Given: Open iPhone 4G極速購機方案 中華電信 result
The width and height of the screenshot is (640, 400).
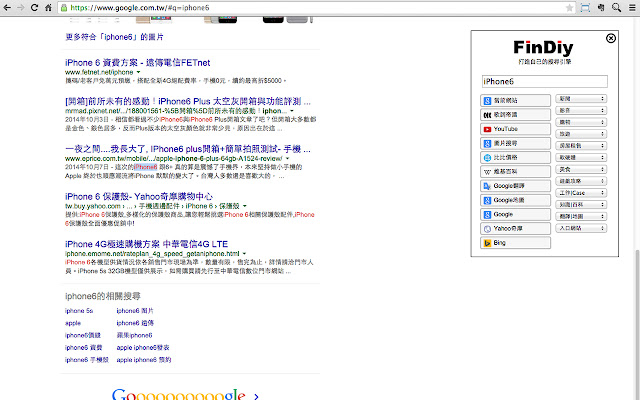Looking at the screenshot, I should tap(146, 244).
